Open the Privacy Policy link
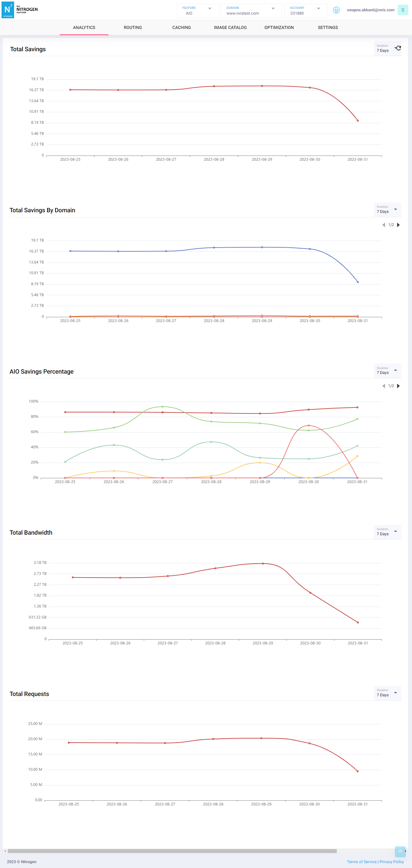 [392, 862]
